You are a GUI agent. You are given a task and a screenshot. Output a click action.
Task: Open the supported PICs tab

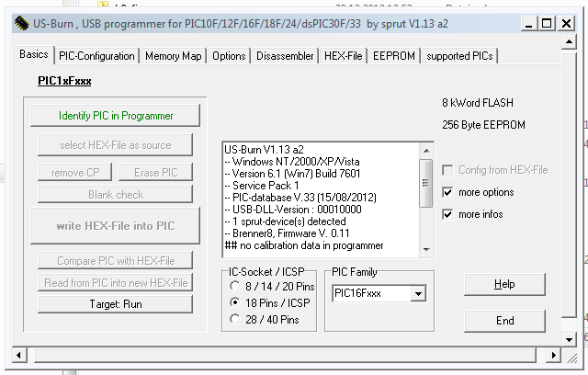(459, 56)
